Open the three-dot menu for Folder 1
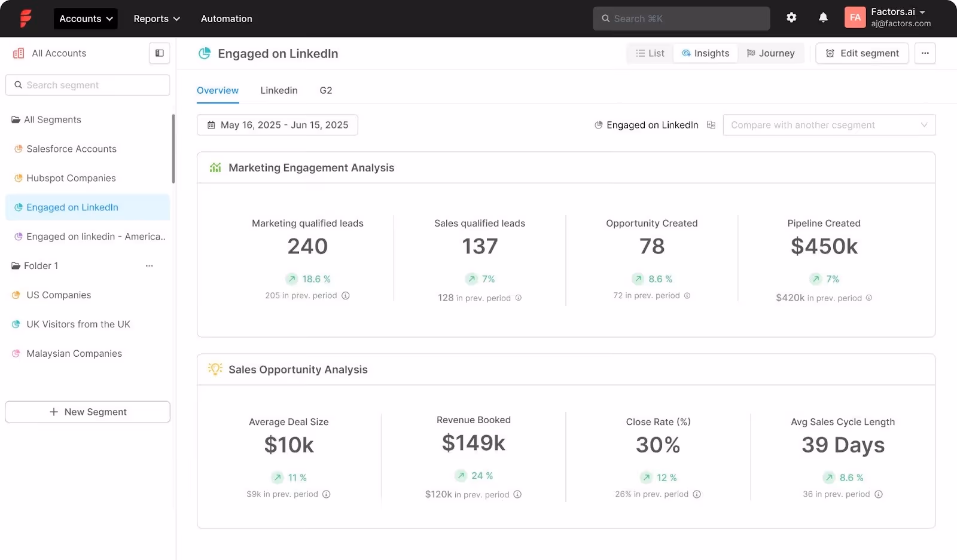This screenshot has height=560, width=957. pyautogui.click(x=150, y=266)
